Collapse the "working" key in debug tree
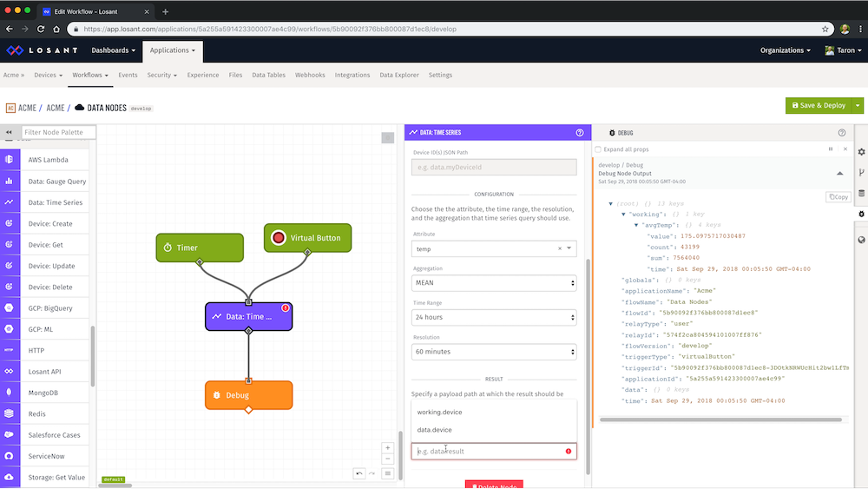868x489 pixels. click(x=623, y=215)
